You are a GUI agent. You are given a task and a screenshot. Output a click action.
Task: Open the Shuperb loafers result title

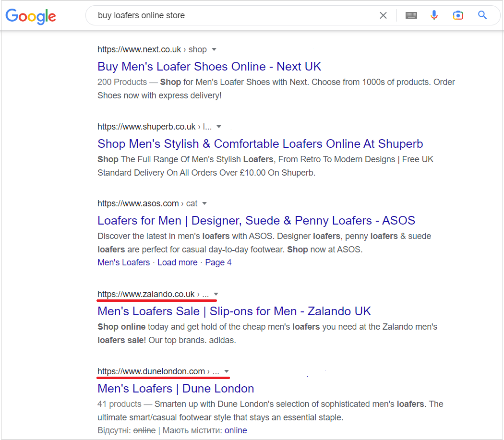coord(260,143)
